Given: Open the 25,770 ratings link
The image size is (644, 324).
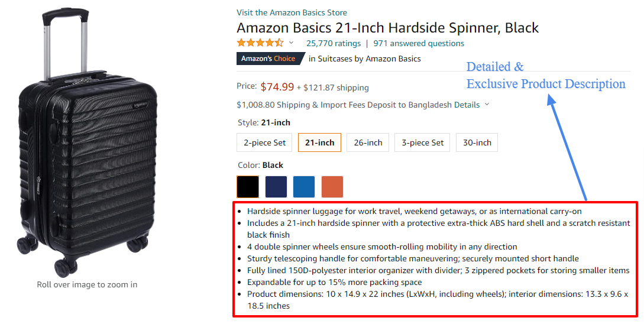Looking at the screenshot, I should pos(333,43).
